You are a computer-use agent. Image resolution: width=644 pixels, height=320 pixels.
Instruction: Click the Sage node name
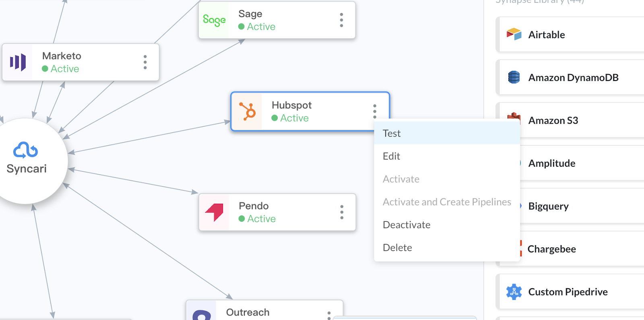tap(250, 14)
